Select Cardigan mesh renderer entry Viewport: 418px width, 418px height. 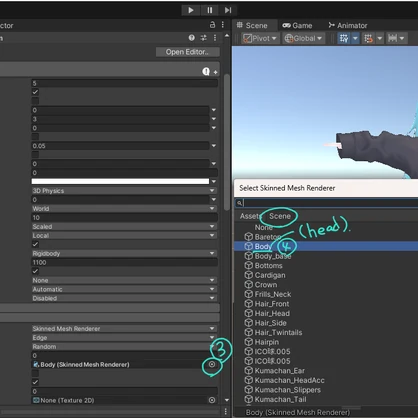coord(326,275)
